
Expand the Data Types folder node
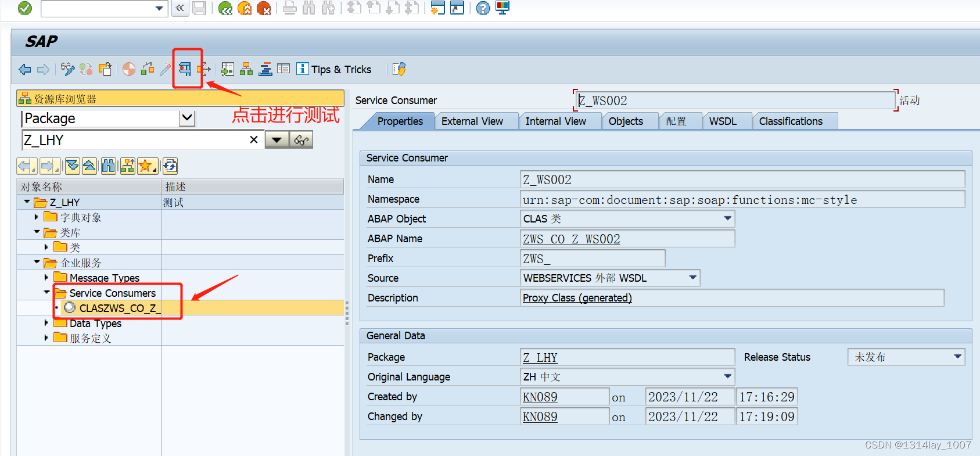(x=46, y=322)
